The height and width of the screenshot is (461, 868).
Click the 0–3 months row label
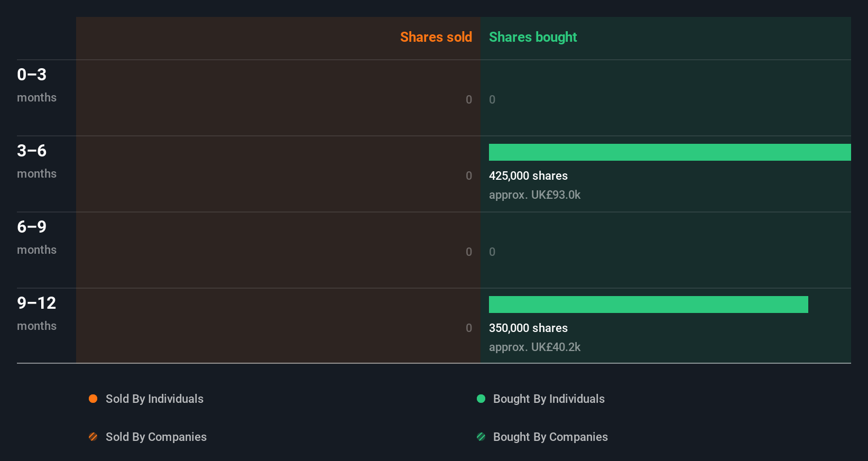(x=36, y=85)
